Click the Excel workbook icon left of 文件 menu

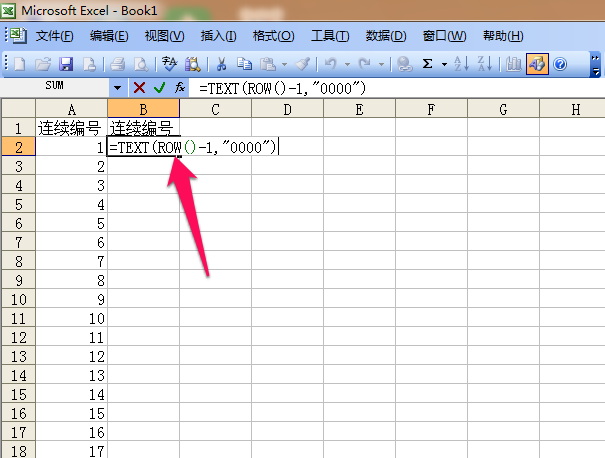click(18, 35)
